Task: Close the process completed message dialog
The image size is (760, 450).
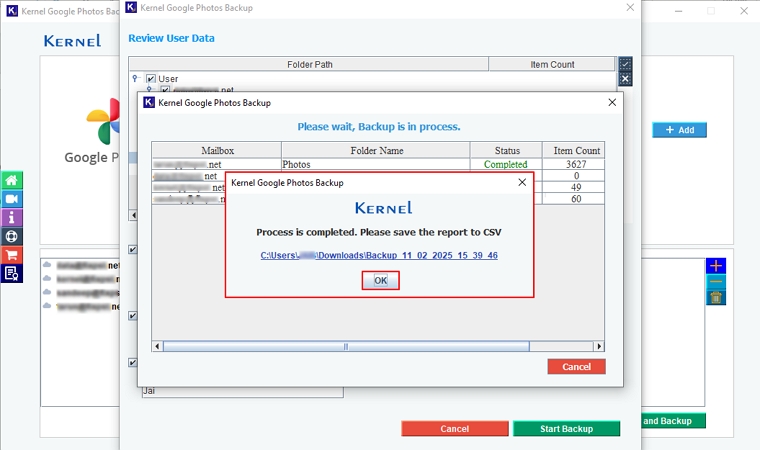Action: point(522,182)
